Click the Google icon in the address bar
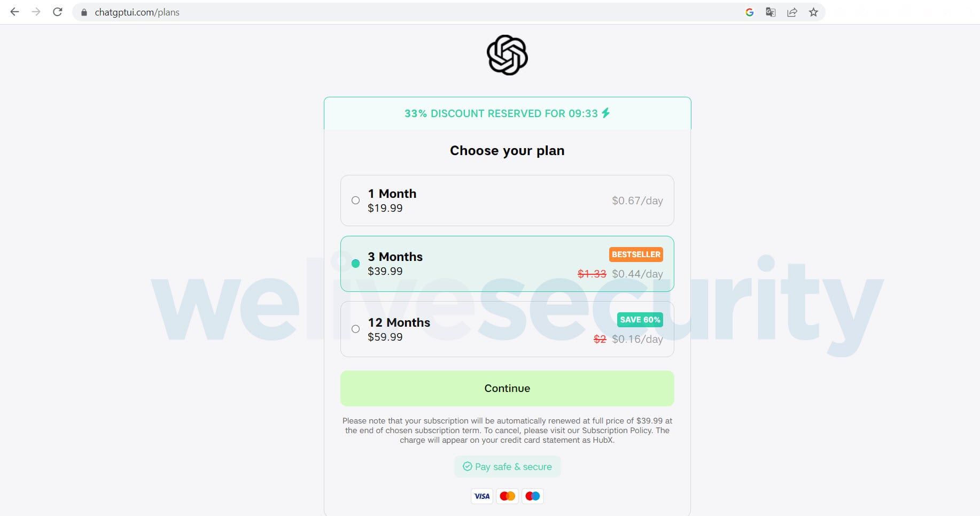 pos(750,12)
